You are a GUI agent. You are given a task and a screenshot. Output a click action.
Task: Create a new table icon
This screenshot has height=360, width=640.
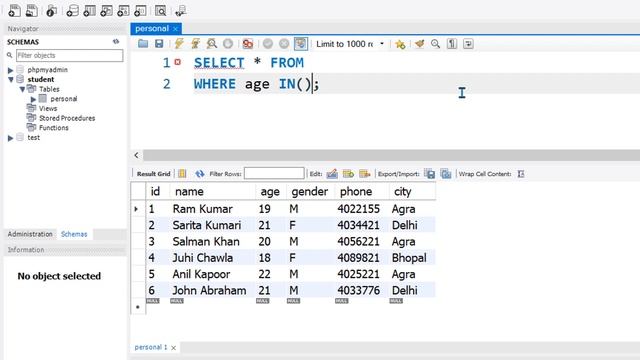pos(89,11)
